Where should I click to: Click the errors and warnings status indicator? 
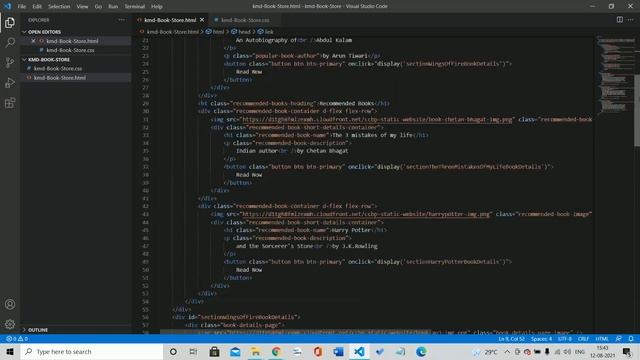tap(17, 339)
